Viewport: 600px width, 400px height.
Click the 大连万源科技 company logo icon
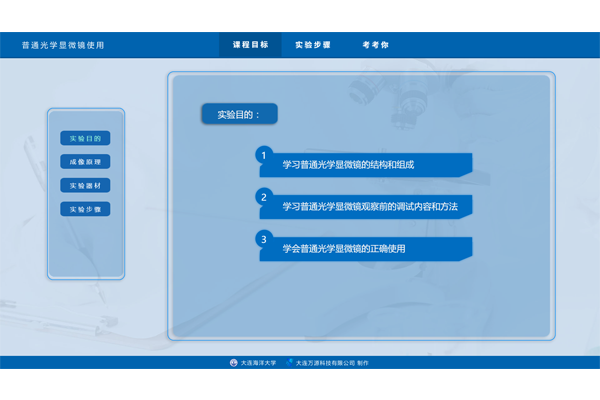click(x=290, y=363)
